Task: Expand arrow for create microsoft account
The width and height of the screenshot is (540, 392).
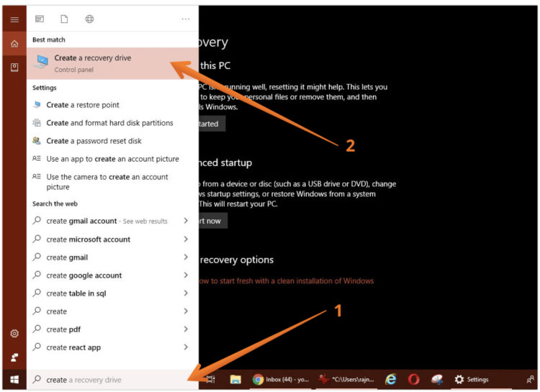Action: (186, 239)
